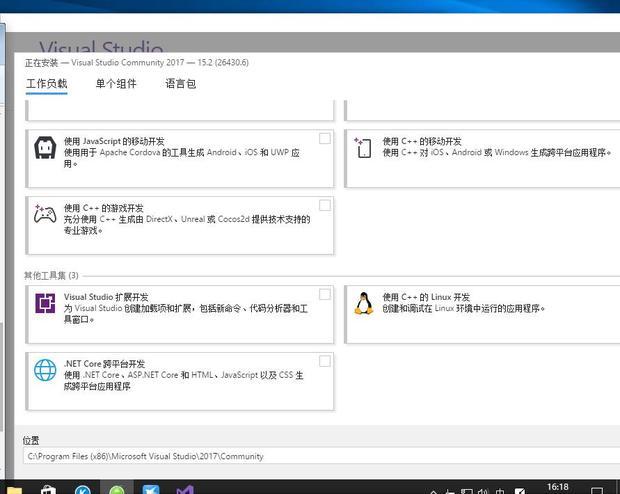Click the iOS、Android 或 Windows cross-platform description

click(x=497, y=152)
